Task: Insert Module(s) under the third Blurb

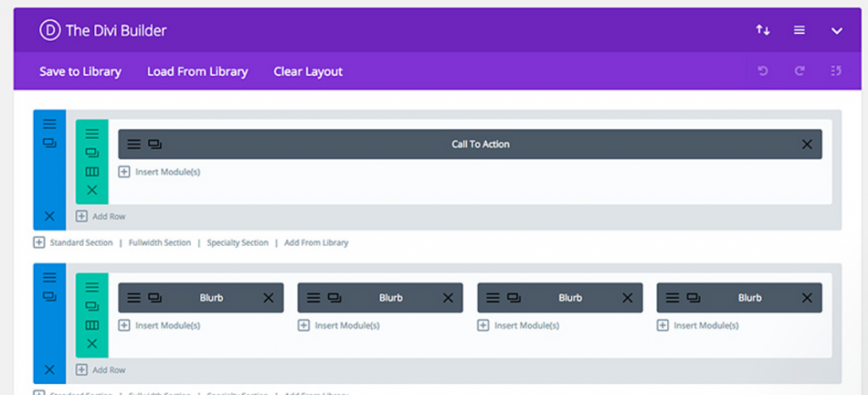Action: pos(519,325)
